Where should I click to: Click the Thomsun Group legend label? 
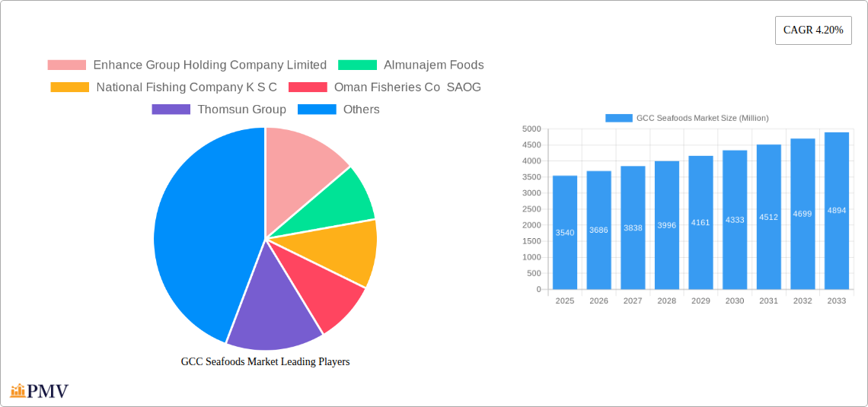point(242,110)
